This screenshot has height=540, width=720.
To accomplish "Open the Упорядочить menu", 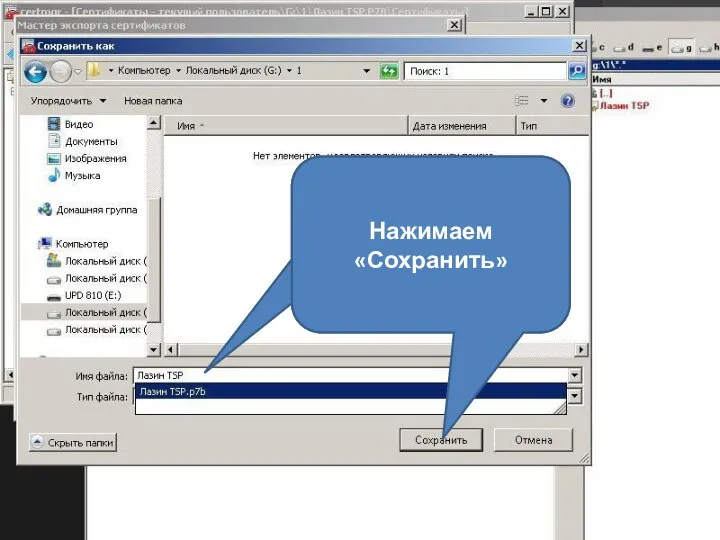I will point(68,101).
